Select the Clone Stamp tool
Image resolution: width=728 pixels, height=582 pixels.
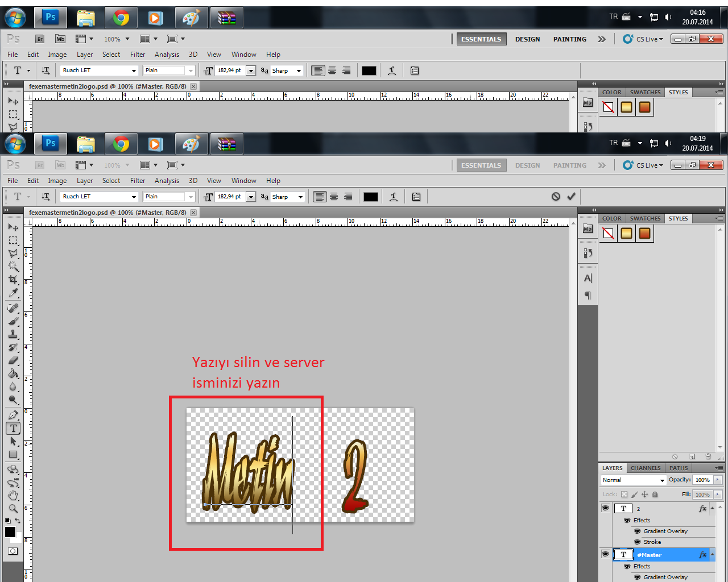coord(13,334)
